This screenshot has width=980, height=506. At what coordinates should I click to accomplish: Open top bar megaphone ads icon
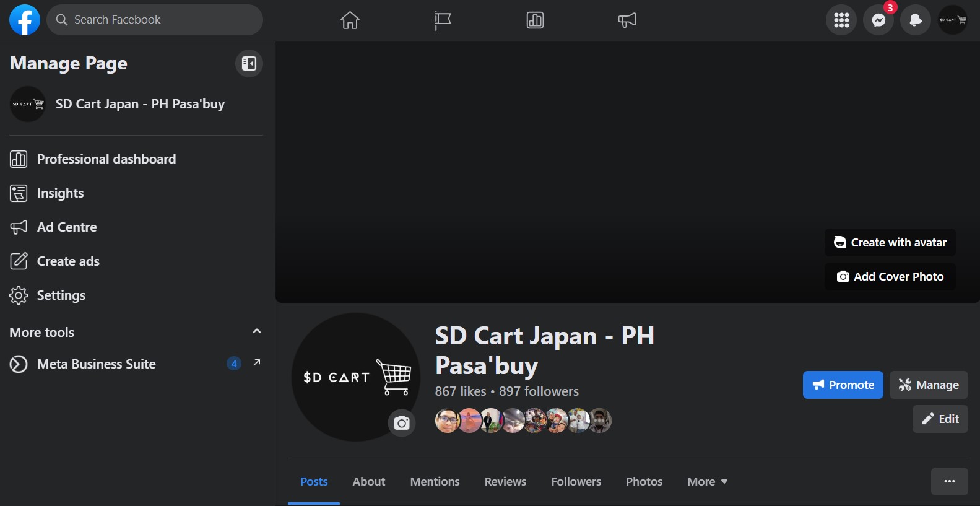[627, 20]
